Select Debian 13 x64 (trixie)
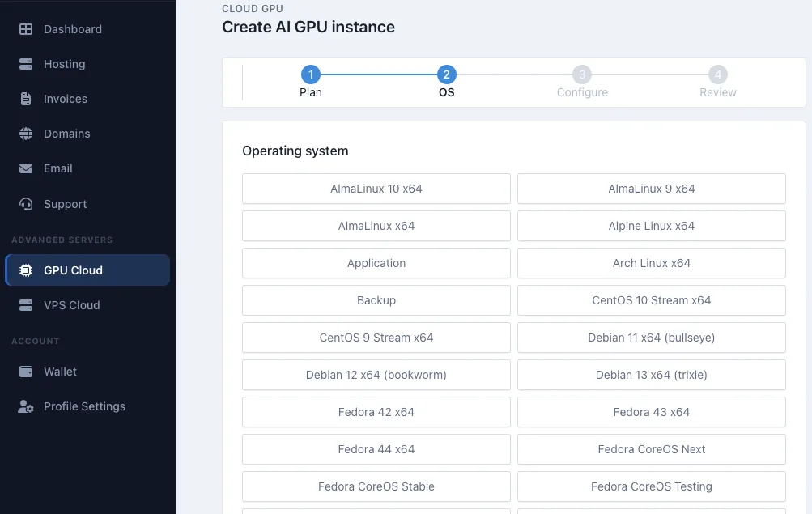This screenshot has width=812, height=514. (x=652, y=375)
